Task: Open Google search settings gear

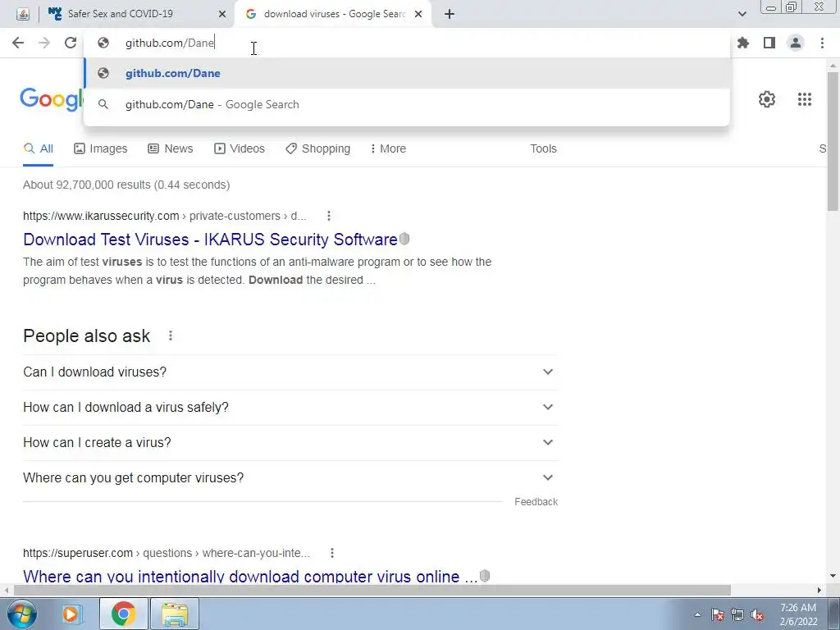Action: click(767, 99)
